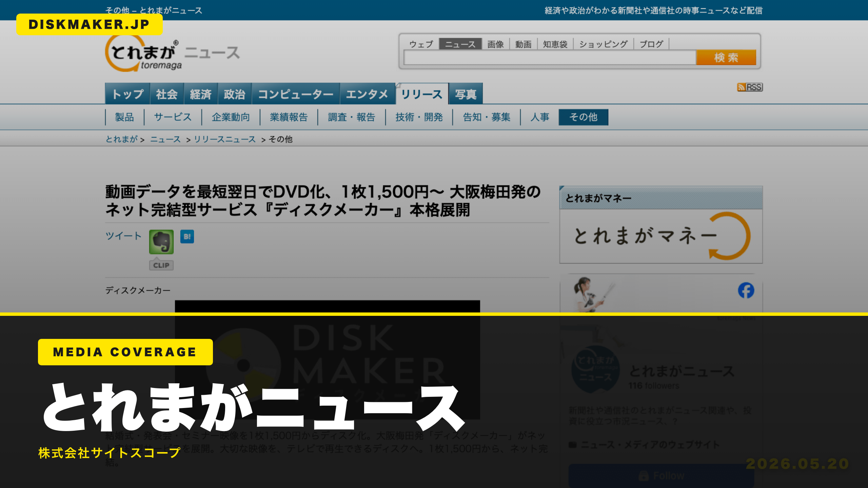Go to とれまが breadcrumb link

(x=122, y=139)
